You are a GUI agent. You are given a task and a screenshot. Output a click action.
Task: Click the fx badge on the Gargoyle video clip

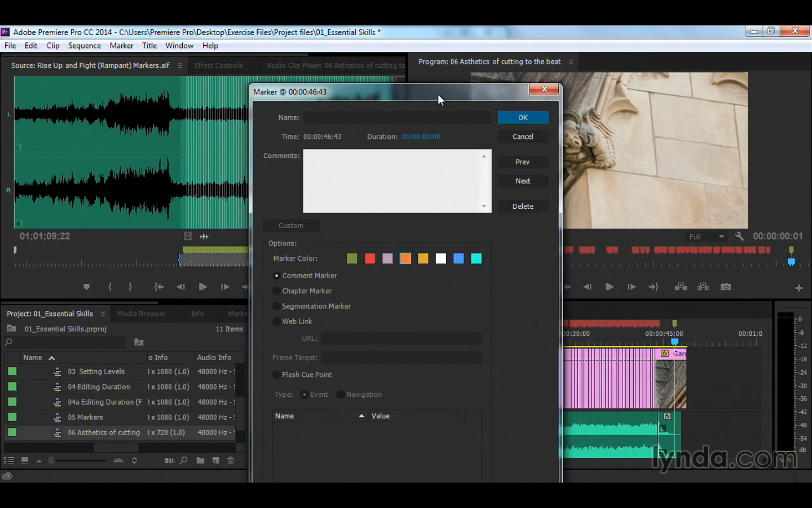click(665, 353)
